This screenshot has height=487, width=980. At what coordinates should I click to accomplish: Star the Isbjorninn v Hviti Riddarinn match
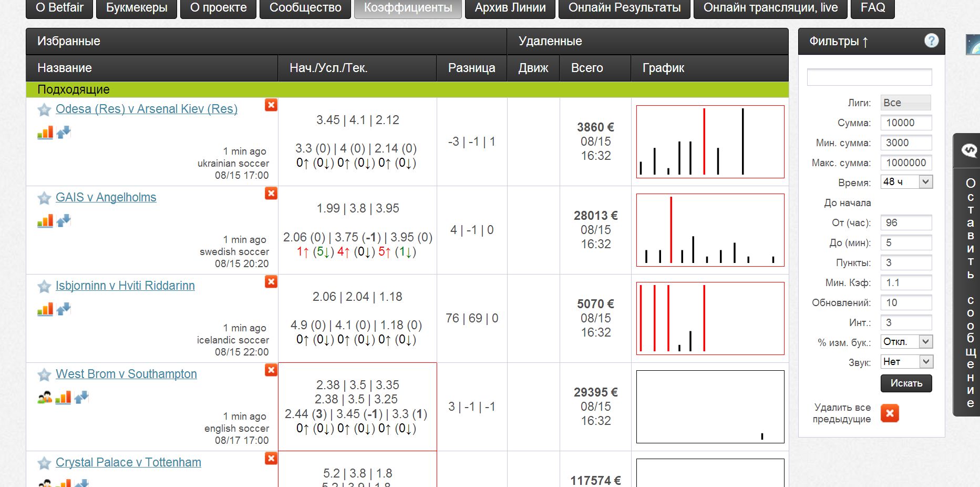coord(44,286)
